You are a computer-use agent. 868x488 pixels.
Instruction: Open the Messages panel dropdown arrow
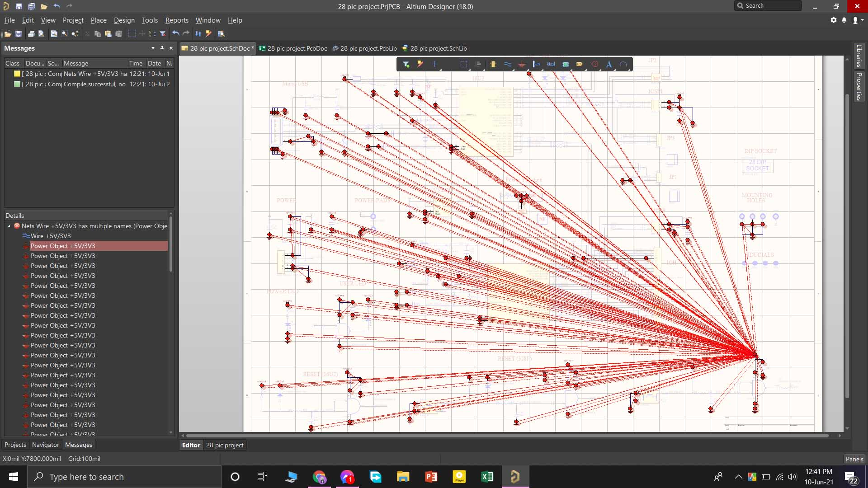(153, 48)
